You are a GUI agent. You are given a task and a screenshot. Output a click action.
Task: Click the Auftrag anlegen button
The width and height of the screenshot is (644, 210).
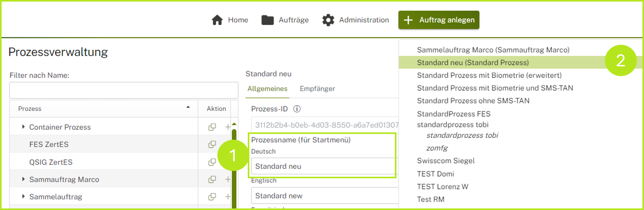pyautogui.click(x=438, y=20)
